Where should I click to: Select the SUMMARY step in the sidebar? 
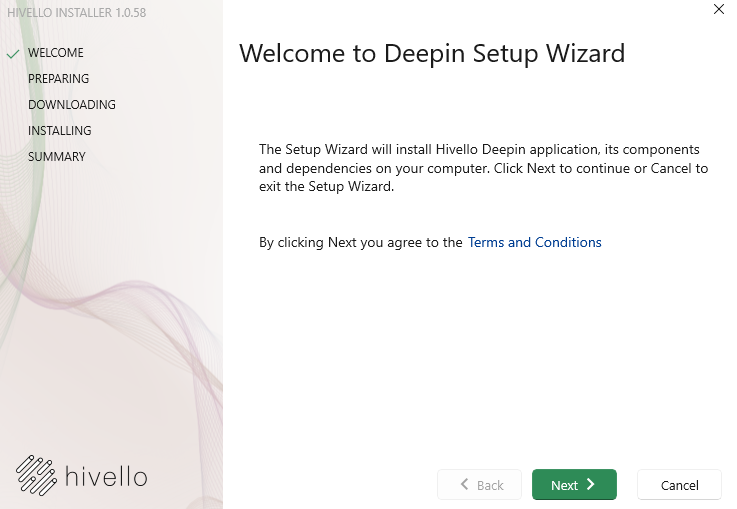tap(56, 157)
